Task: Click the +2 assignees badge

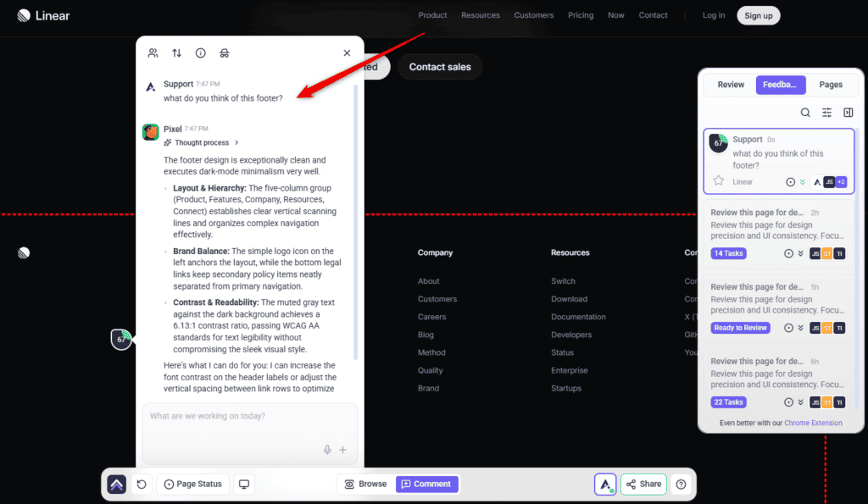Action: pyautogui.click(x=841, y=182)
